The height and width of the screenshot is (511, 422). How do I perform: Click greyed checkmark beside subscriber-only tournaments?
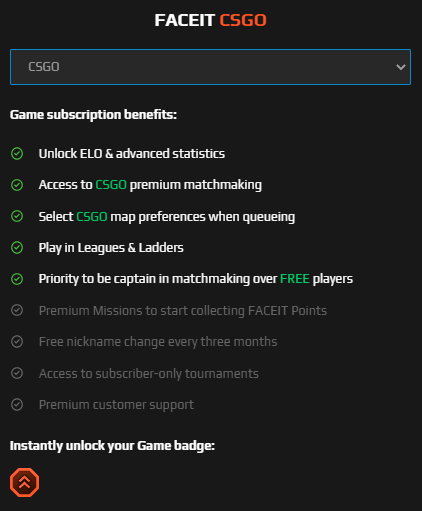[17, 373]
